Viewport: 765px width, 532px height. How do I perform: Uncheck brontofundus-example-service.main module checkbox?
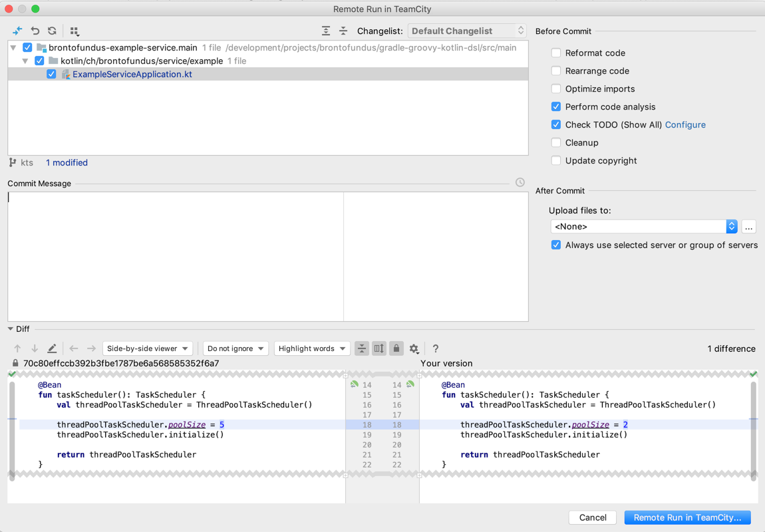tap(27, 48)
